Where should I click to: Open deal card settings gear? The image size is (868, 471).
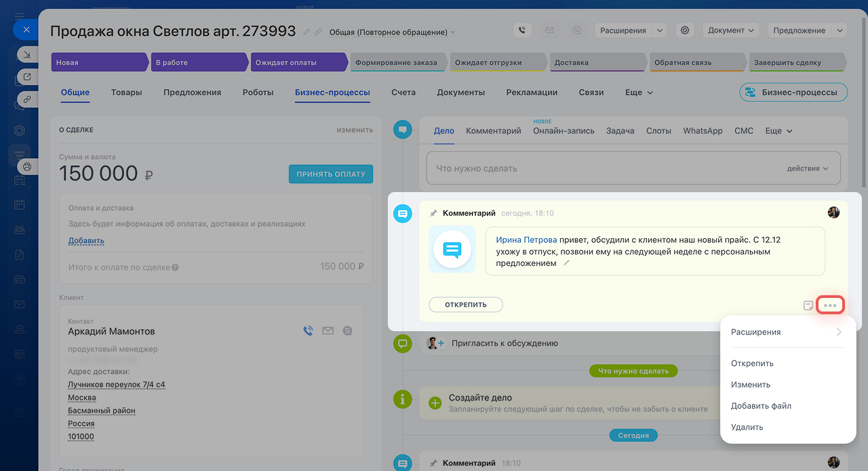[x=685, y=31]
